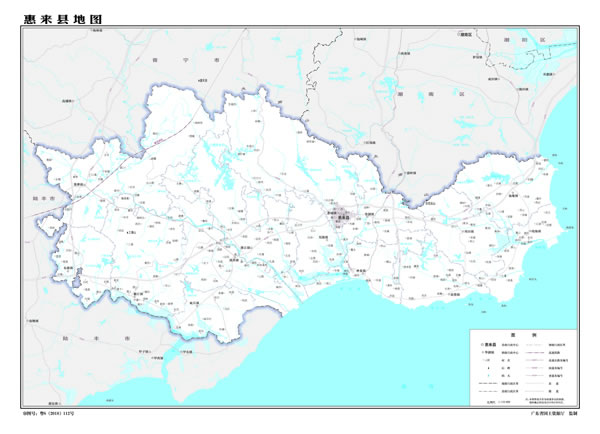Select the 潮阳区 label at top right
The image size is (600, 434).
(525, 37)
